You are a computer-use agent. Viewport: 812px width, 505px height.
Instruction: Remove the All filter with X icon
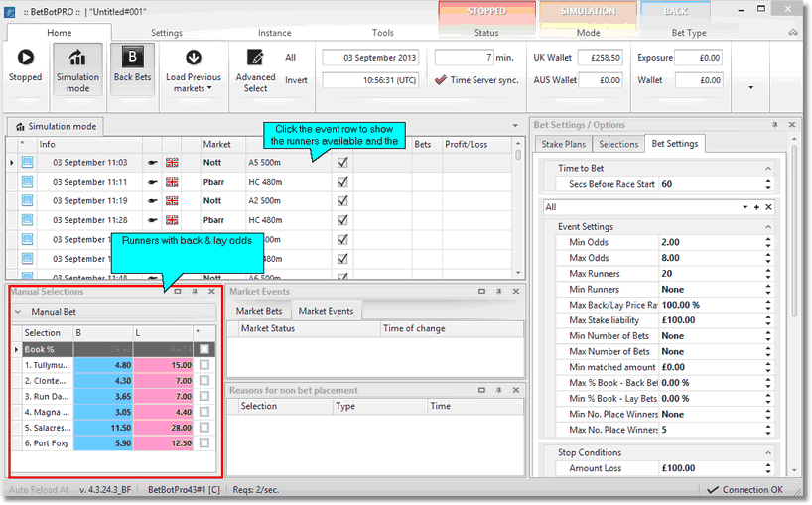pyautogui.click(x=768, y=207)
